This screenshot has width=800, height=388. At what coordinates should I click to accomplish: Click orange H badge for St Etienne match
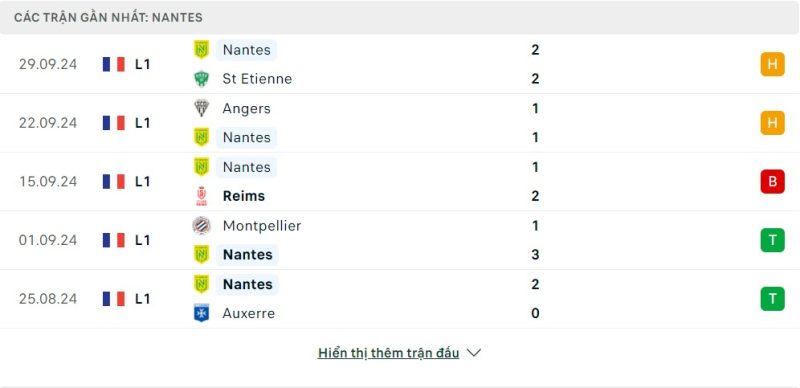tap(772, 64)
